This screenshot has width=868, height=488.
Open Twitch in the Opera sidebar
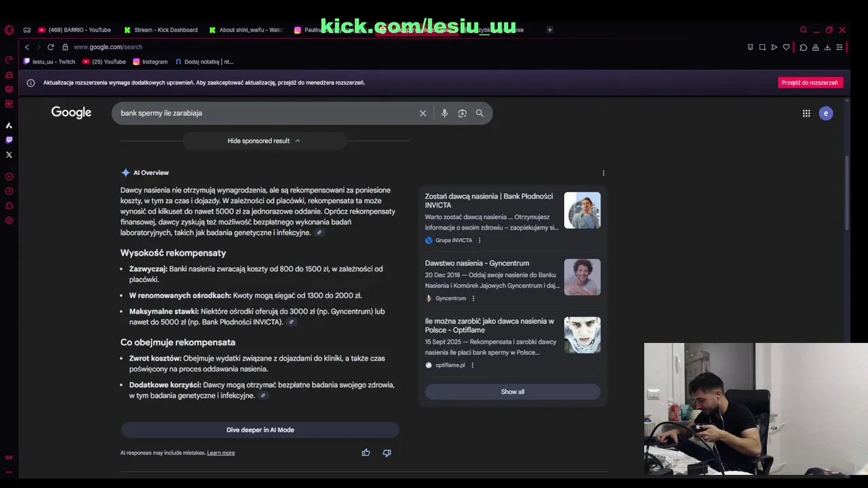pyautogui.click(x=9, y=140)
